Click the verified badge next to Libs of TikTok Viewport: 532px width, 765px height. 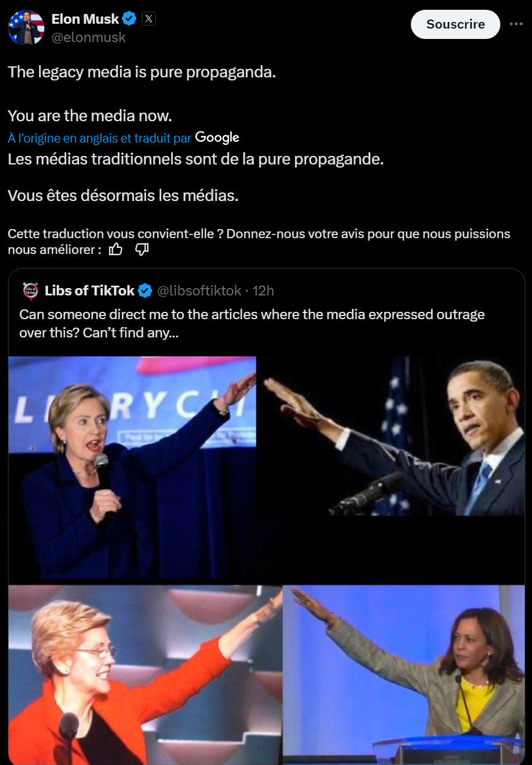coord(145,291)
